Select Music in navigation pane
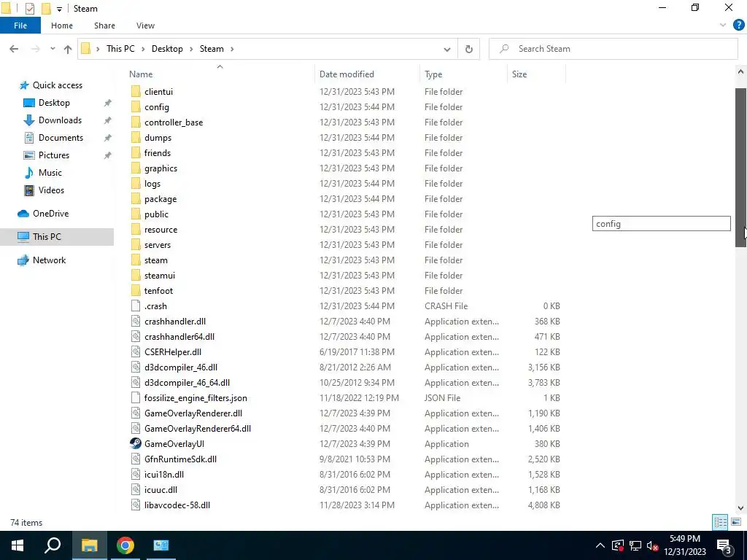The image size is (747, 560). coord(50,173)
